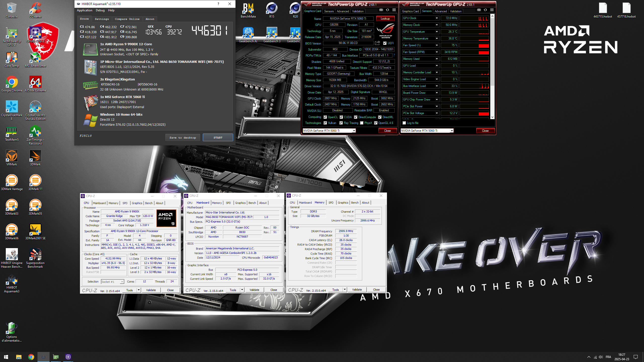The width and height of the screenshot is (644, 362).
Task: Launch Superposition Benchmark icon
Action: [35, 258]
